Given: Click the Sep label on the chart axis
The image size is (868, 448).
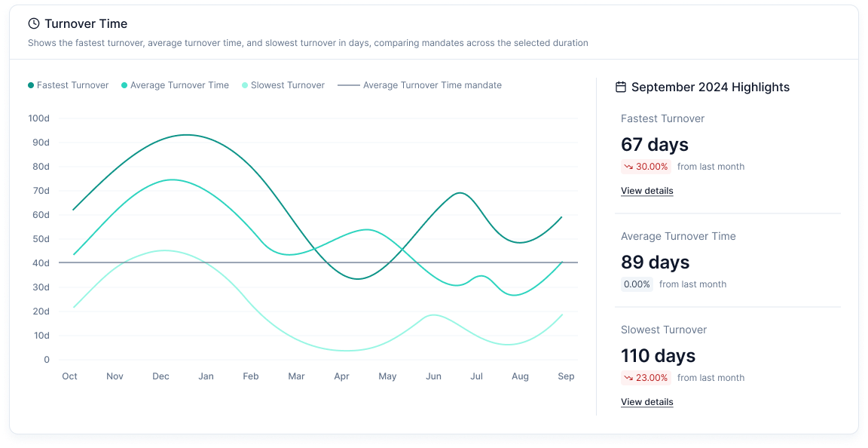Looking at the screenshot, I should [566, 376].
